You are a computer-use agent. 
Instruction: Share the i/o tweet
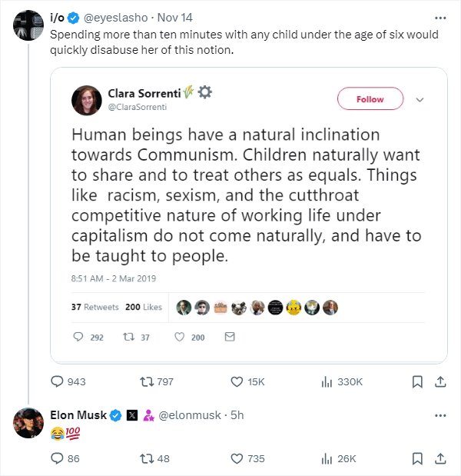440,381
